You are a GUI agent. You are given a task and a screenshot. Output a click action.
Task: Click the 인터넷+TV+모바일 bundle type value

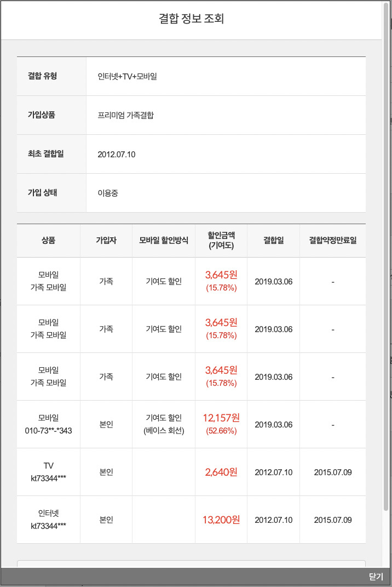coord(128,76)
